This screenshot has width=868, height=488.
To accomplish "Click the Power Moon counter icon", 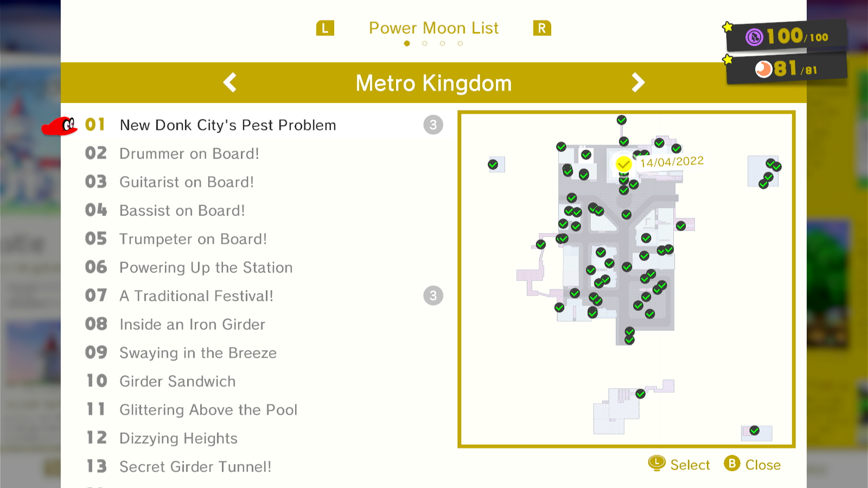I will (x=764, y=69).
